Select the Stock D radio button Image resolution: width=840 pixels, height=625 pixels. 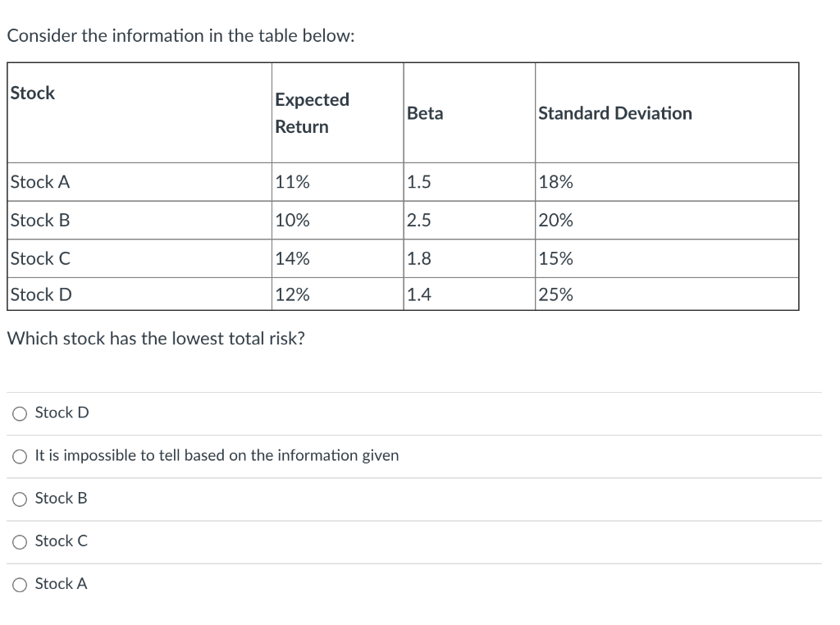[19, 413]
